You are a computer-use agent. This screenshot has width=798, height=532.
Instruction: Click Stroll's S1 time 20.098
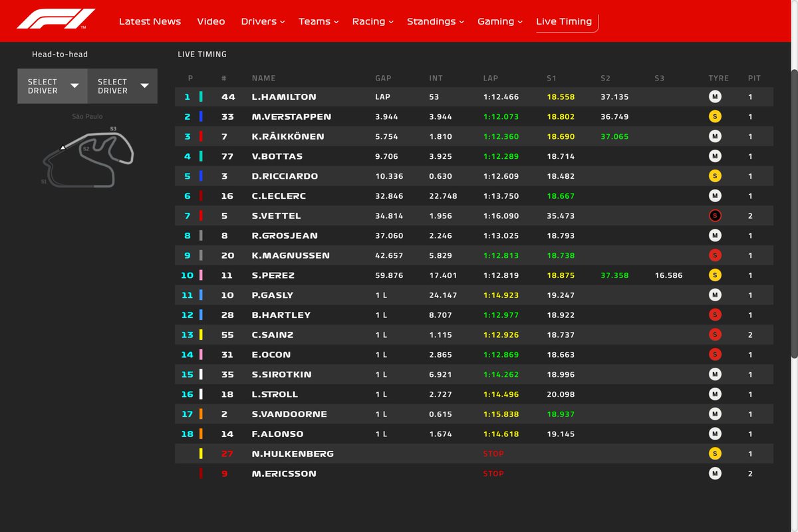(x=561, y=394)
